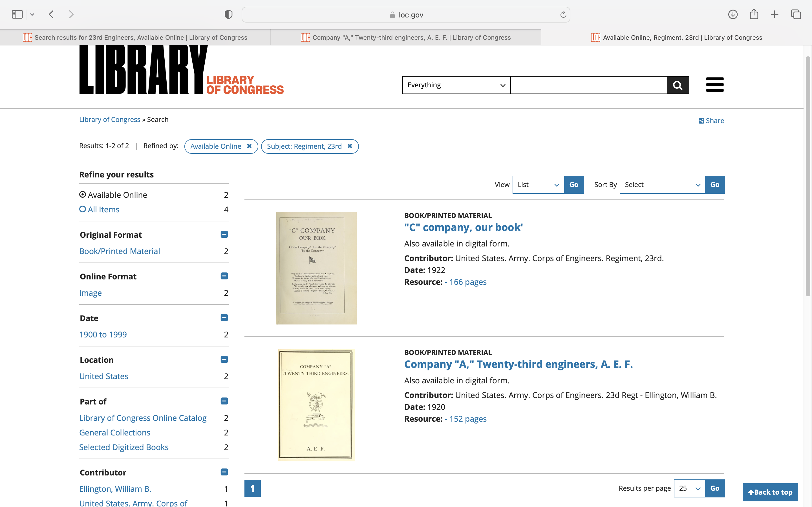Show Safari tab overview icon
The width and height of the screenshot is (812, 507).
coord(796,14)
